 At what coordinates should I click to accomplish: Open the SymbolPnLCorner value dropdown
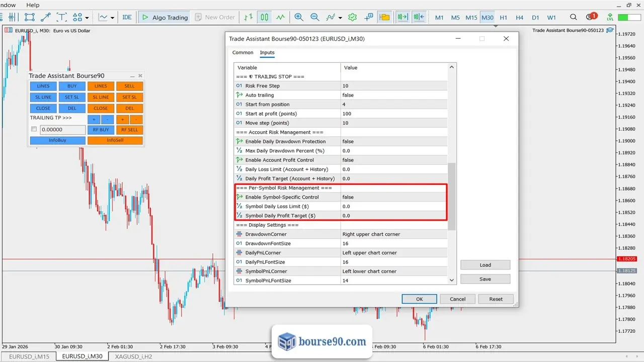[393, 271]
